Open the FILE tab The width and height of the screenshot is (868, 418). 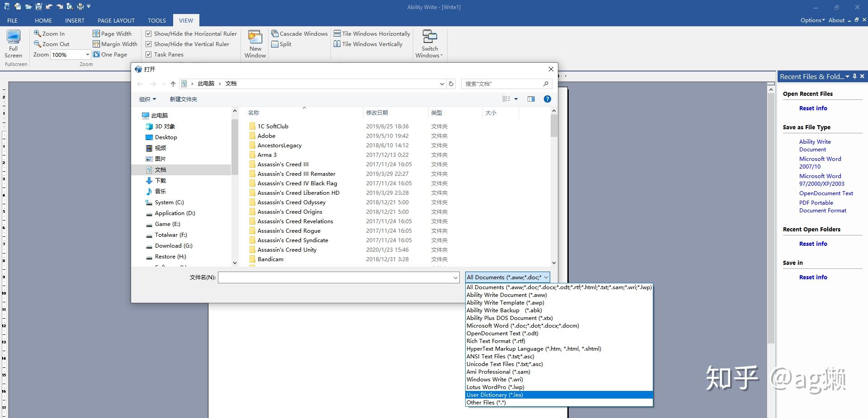13,20
